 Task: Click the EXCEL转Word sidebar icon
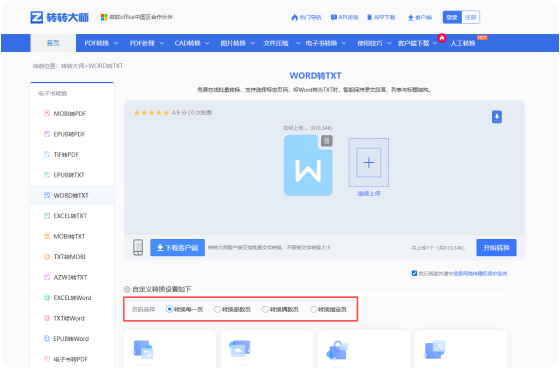point(47,298)
